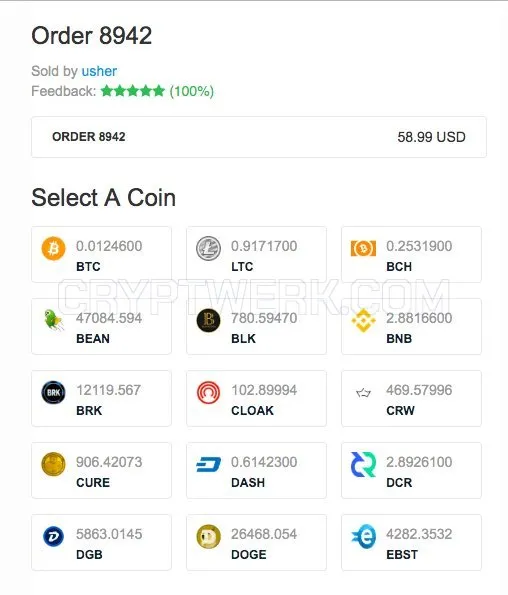Open seller profile link usher
The width and height of the screenshot is (508, 595).
coord(99,71)
